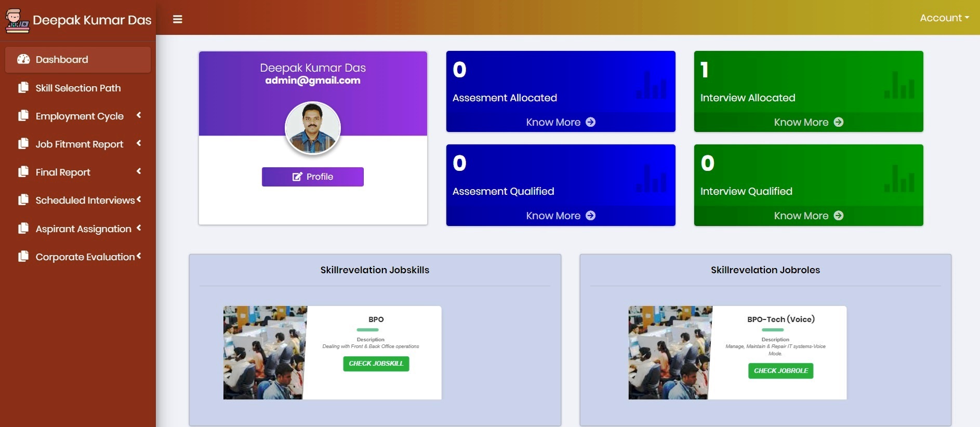The height and width of the screenshot is (427, 980).
Task: Open Corporate Evaluation sidebar menu
Action: [x=78, y=257]
